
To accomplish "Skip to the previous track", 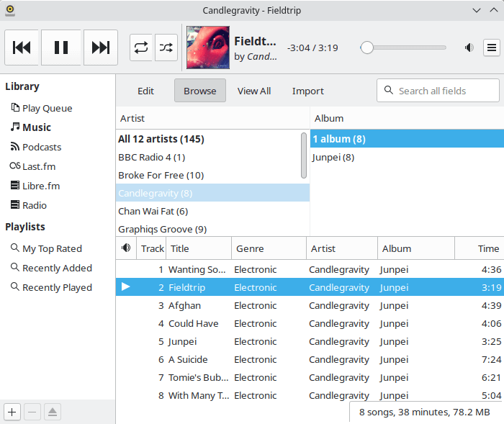I will click(x=22, y=48).
